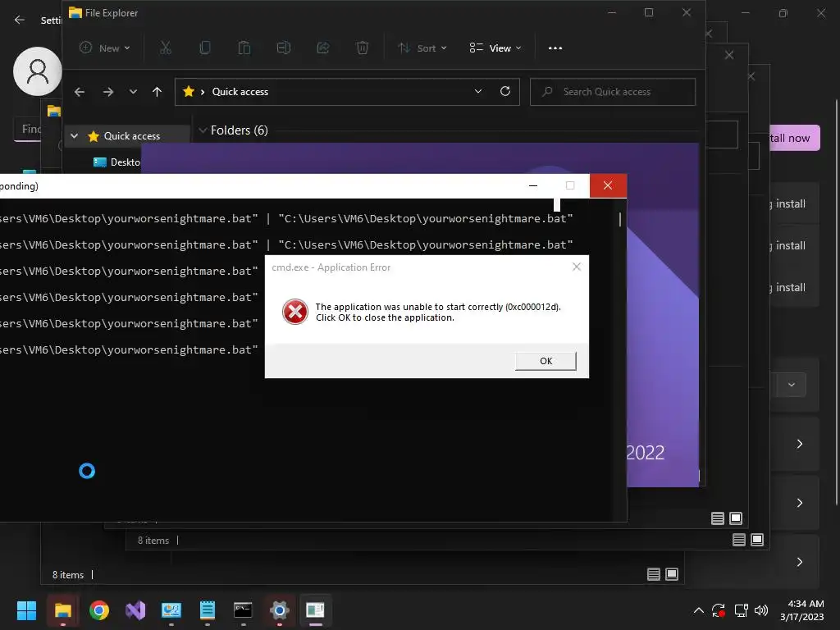Click the Settings window scrollbar
This screenshot has width=840, height=630.
(x=836, y=302)
